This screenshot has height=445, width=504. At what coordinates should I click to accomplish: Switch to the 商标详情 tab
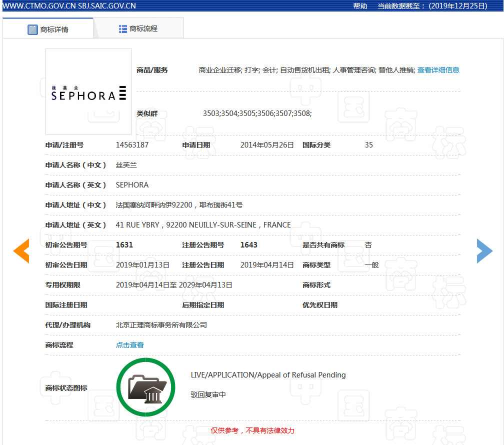click(x=48, y=29)
